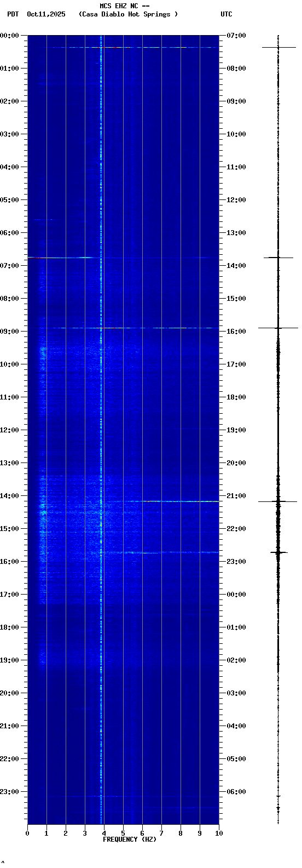Click the PDT time label 20:00

10,693
